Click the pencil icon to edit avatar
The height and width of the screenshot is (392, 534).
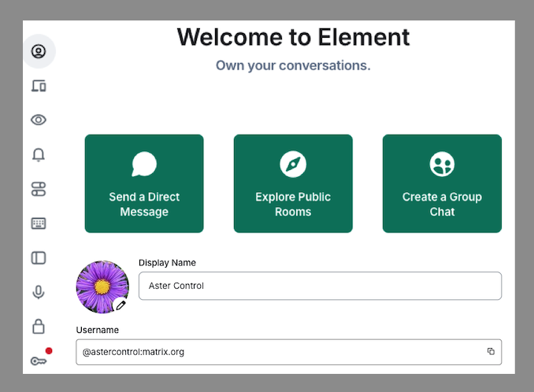coord(121,305)
